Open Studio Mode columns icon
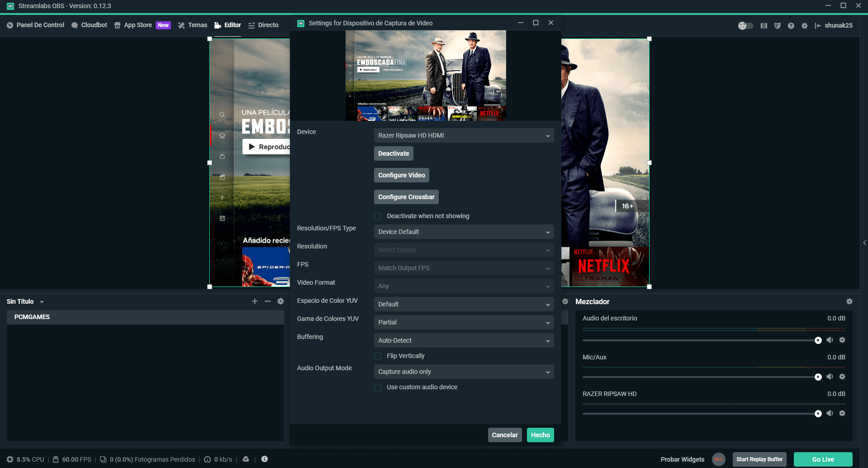The image size is (868, 468). (764, 26)
